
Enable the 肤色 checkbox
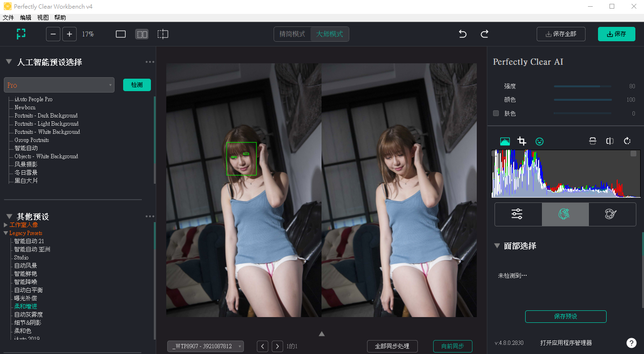coord(496,113)
